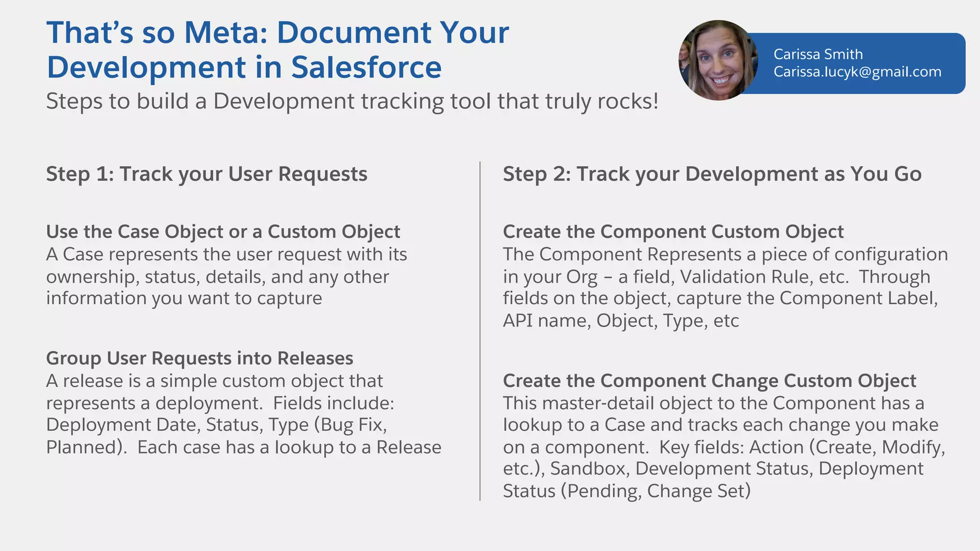Click subheading 'Group User Requests into Releases'
Viewport: 980px width, 551px height.
(200, 358)
